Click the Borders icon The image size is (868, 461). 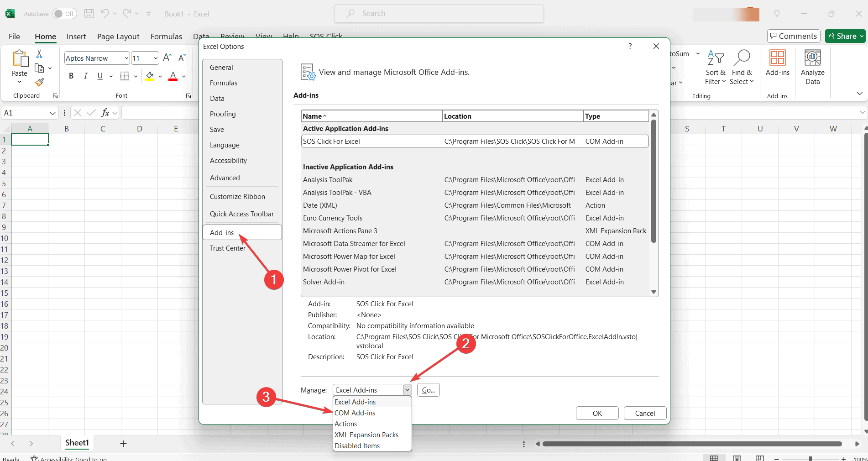click(125, 76)
